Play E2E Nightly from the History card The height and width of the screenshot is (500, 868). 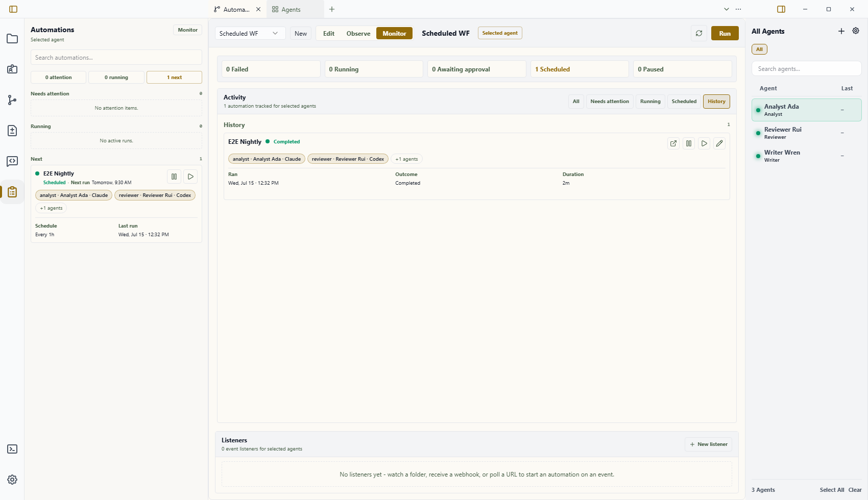tap(704, 143)
